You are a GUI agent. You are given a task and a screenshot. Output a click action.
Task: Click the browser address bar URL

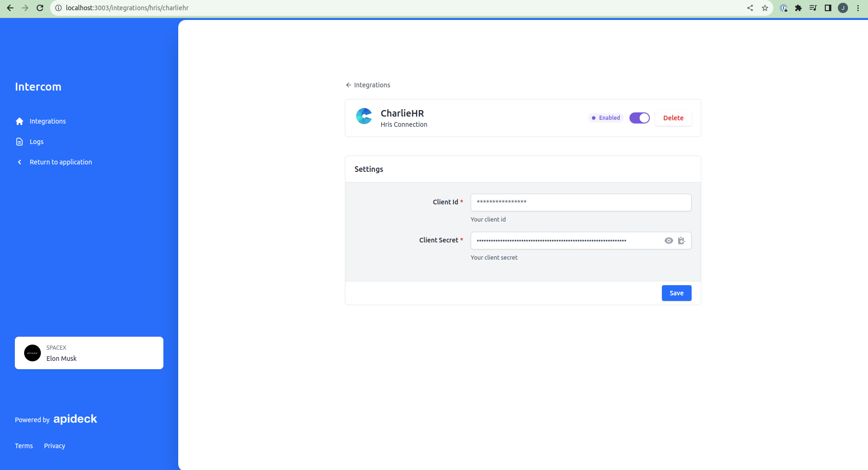127,8
